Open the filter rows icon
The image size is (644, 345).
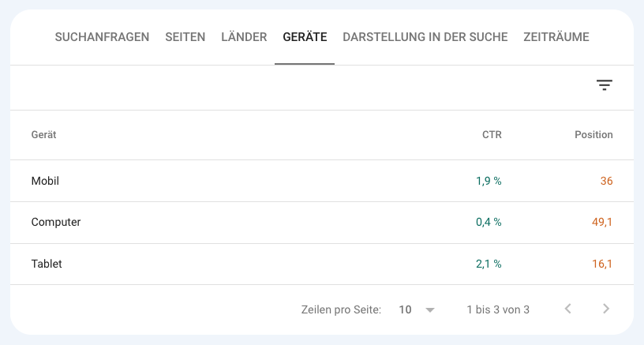click(x=605, y=85)
